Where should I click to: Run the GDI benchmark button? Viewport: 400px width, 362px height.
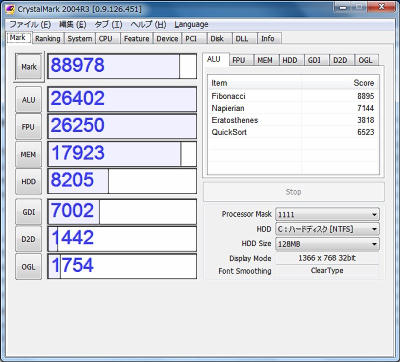coord(29,212)
